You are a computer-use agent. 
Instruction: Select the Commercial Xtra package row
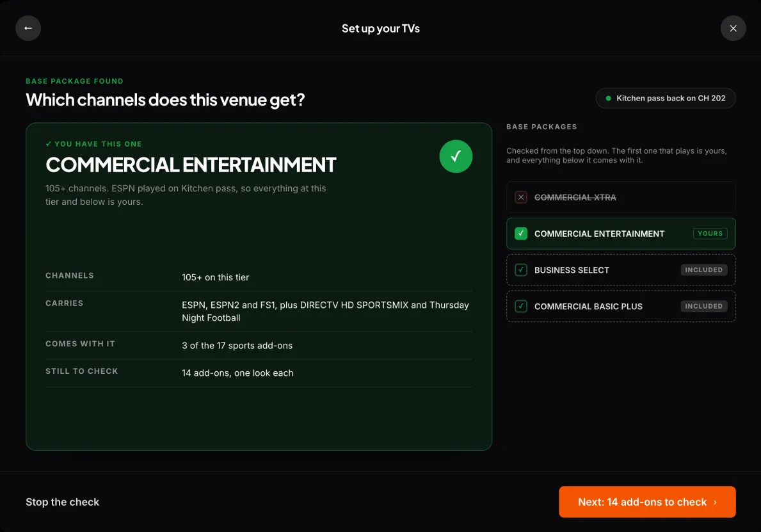coord(621,197)
